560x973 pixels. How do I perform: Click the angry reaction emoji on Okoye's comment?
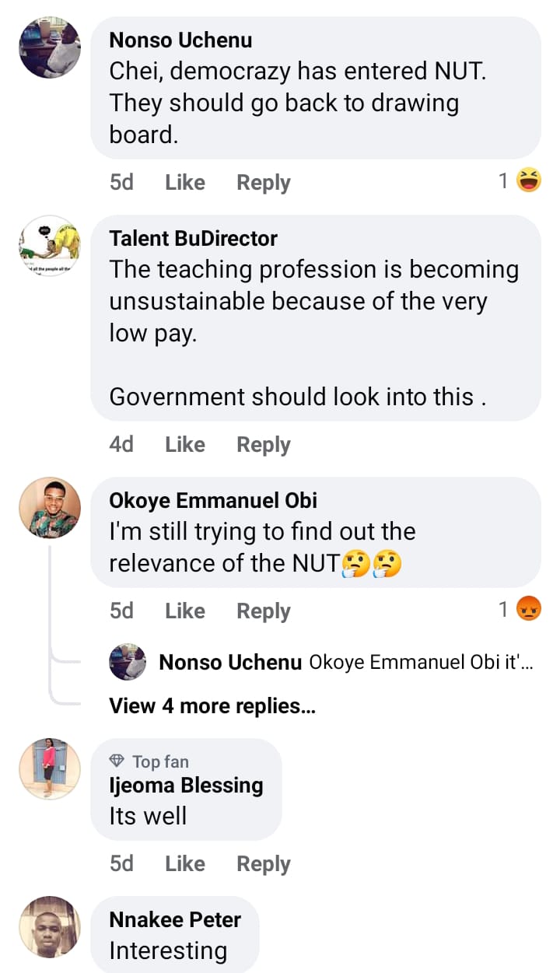[x=530, y=610]
